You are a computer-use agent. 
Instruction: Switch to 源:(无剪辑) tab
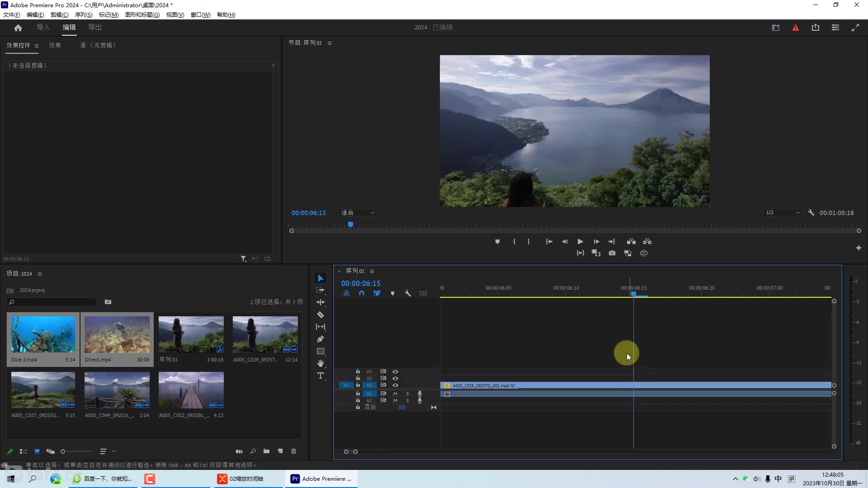pos(99,45)
